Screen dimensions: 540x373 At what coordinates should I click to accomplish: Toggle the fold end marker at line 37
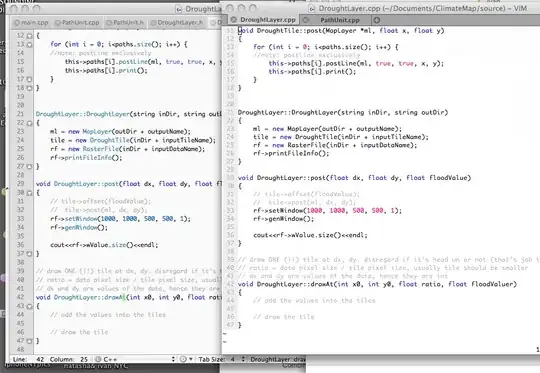click(29, 254)
